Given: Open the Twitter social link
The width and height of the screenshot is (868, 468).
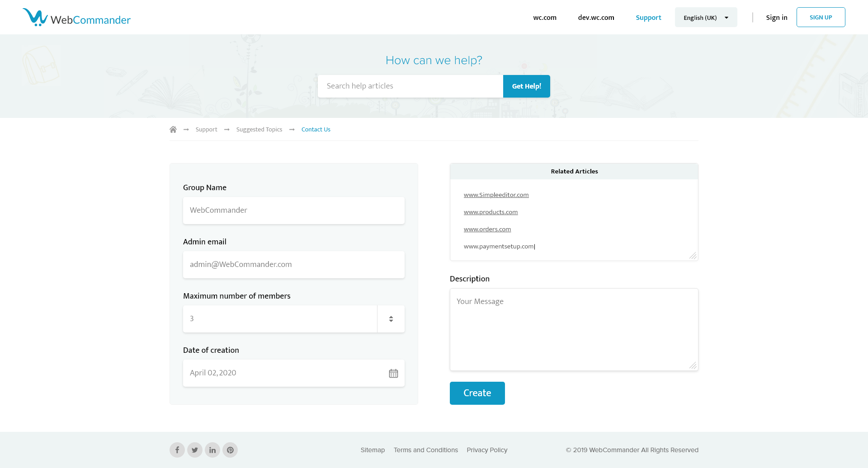Looking at the screenshot, I should (195, 450).
